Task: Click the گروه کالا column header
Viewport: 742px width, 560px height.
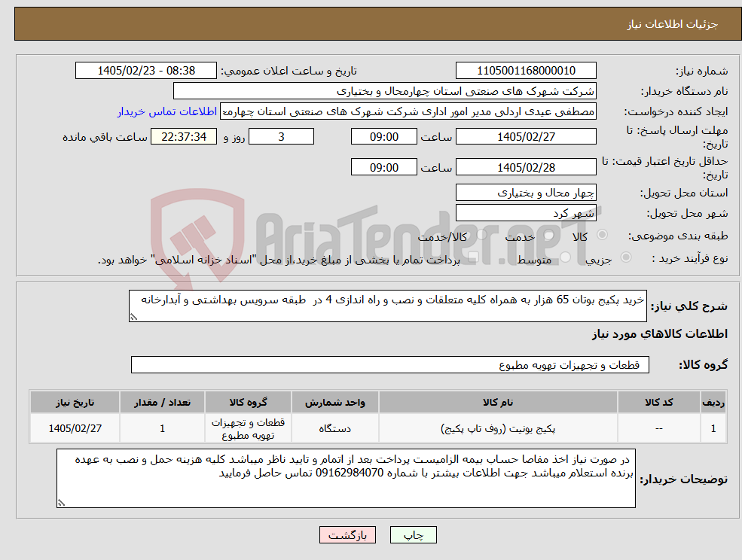Action: [x=248, y=402]
